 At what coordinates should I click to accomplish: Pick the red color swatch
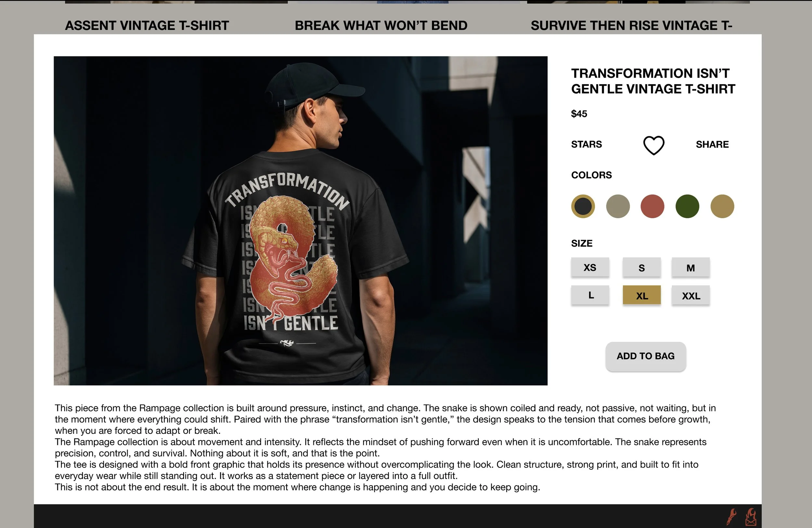tap(652, 206)
